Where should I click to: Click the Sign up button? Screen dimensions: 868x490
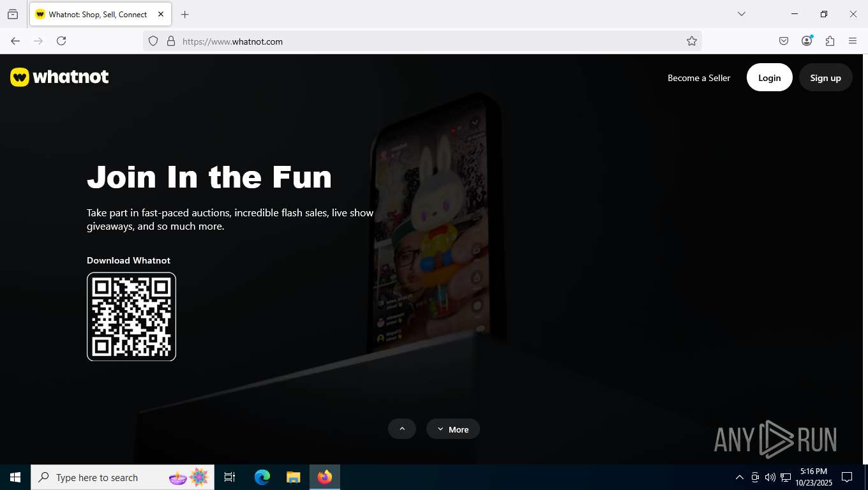pyautogui.click(x=825, y=78)
